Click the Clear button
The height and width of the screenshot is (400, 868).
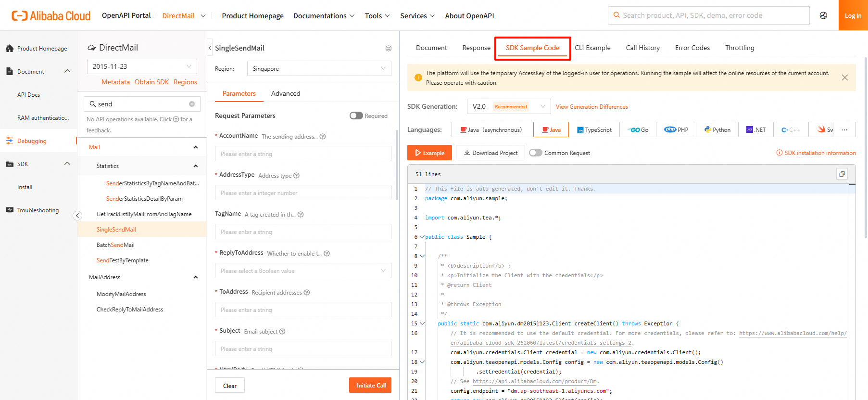click(230, 386)
